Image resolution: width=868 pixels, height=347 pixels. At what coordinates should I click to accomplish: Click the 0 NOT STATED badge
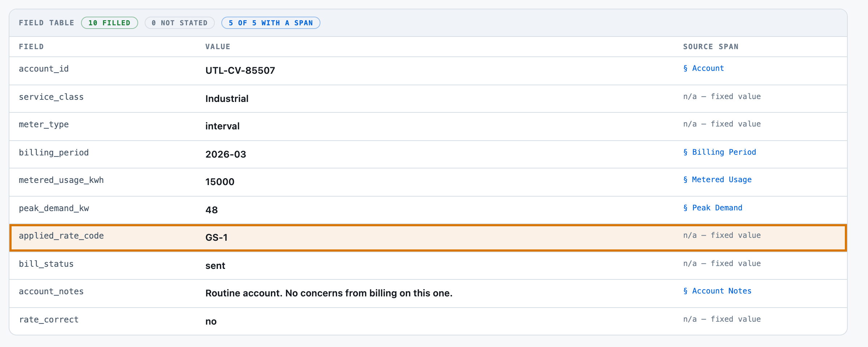click(x=180, y=23)
